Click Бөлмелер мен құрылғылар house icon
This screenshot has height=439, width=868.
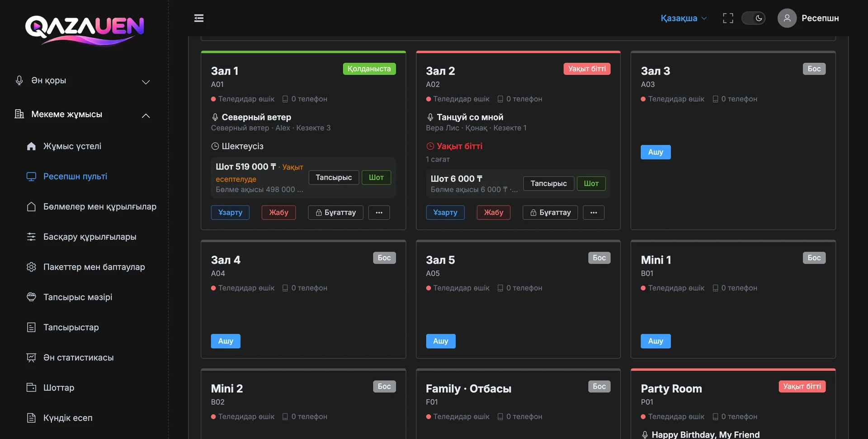[x=31, y=207]
